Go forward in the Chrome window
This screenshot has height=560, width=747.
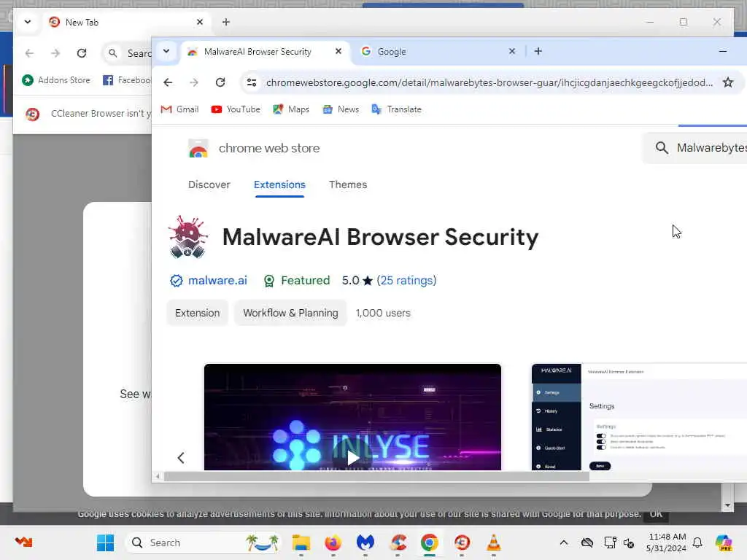[194, 82]
